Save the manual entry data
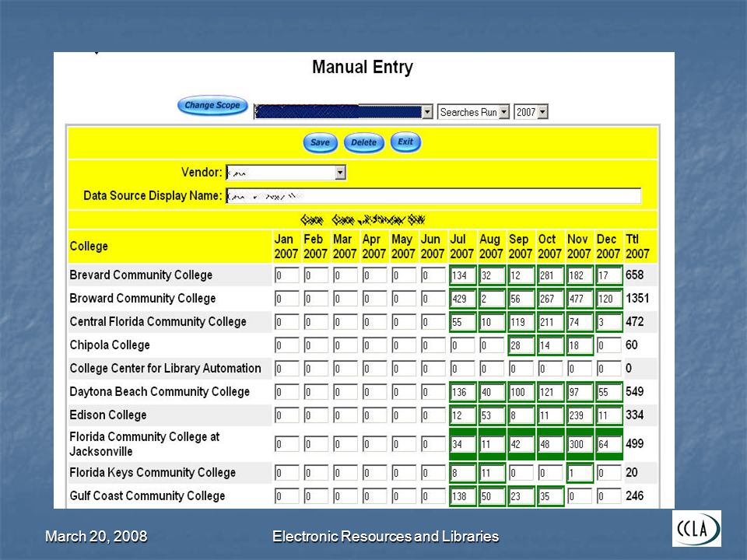 coord(320,142)
